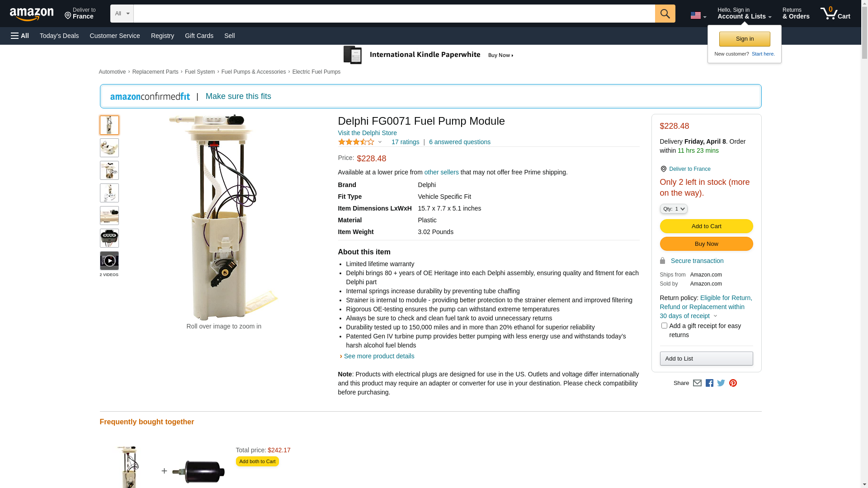Screen dimensions: 868x488
Task: Click the Buy Now button
Action: [706, 244]
